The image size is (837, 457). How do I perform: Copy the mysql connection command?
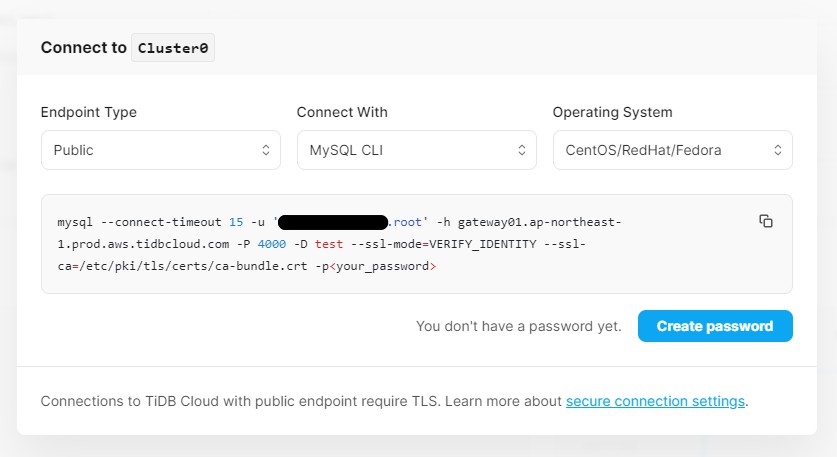[x=766, y=221]
